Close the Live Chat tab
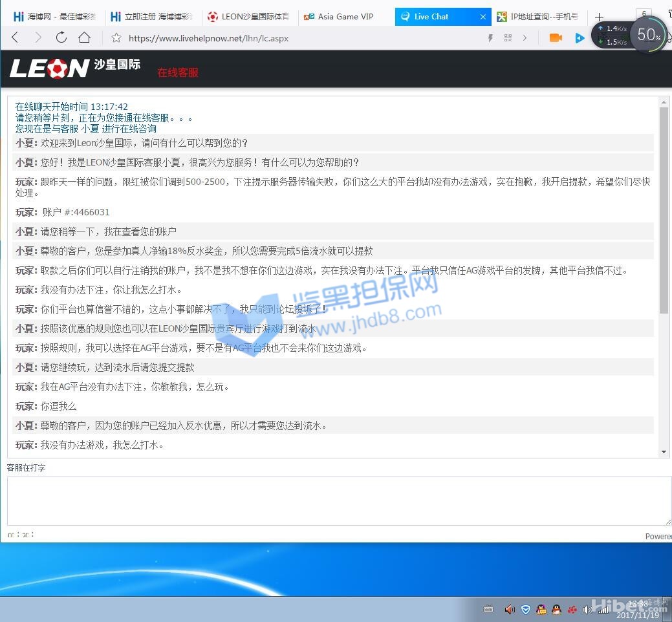 482,17
